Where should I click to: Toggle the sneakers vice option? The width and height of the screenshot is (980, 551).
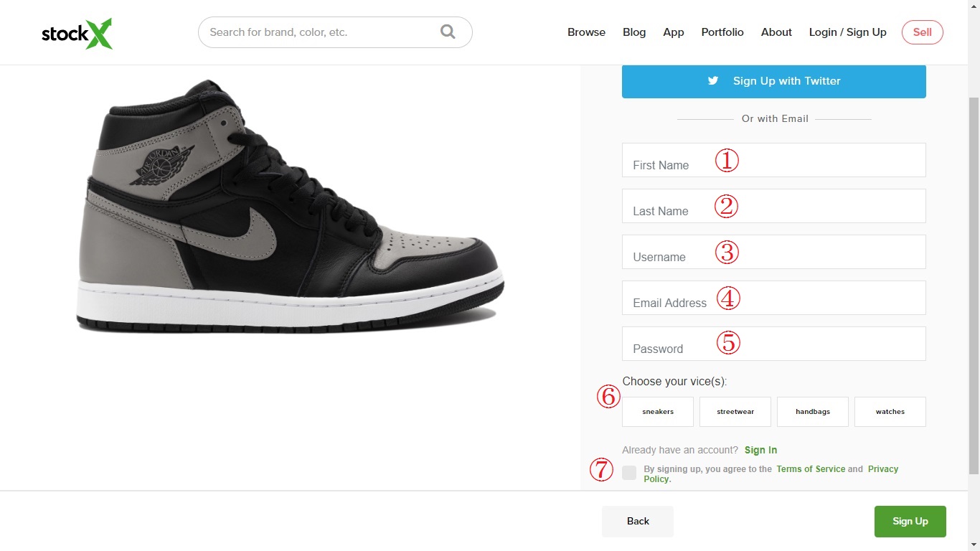658,412
